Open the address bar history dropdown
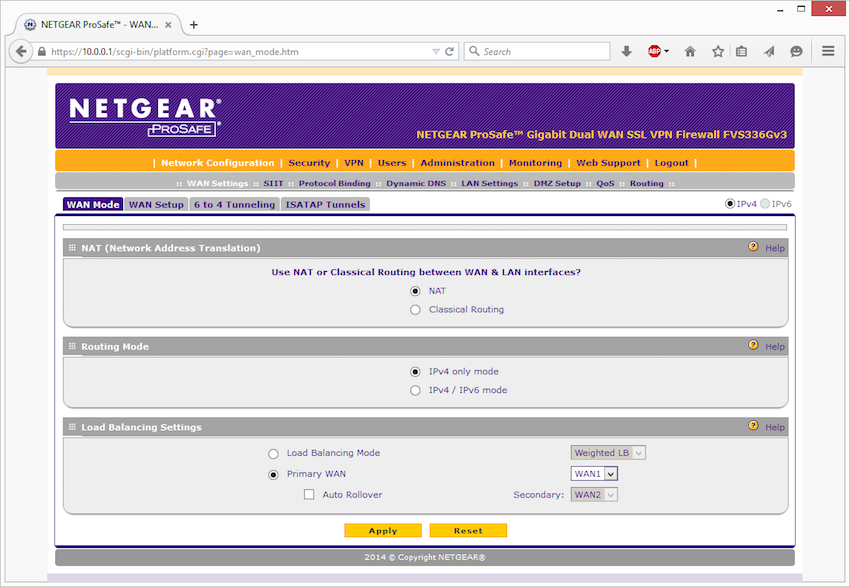850x587 pixels. pos(436,51)
